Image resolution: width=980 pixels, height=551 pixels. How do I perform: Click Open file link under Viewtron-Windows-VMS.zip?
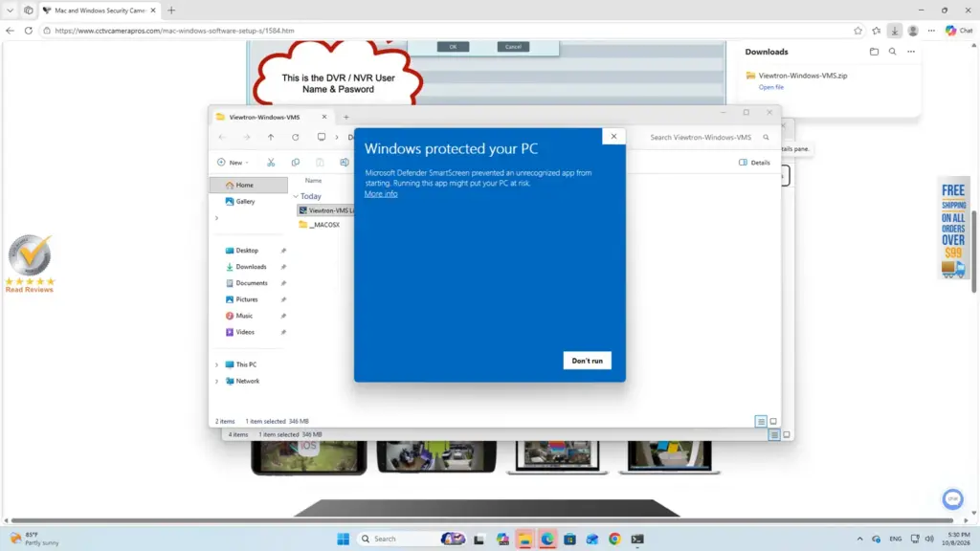coord(770,87)
